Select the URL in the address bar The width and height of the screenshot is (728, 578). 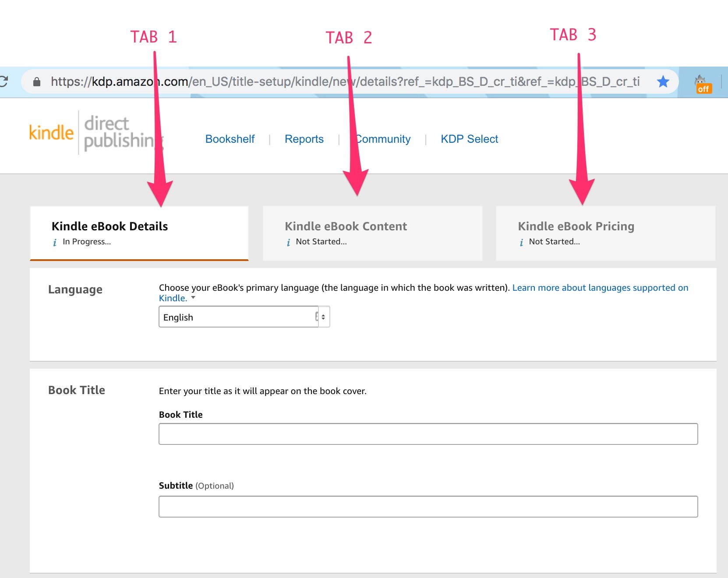[x=342, y=81]
